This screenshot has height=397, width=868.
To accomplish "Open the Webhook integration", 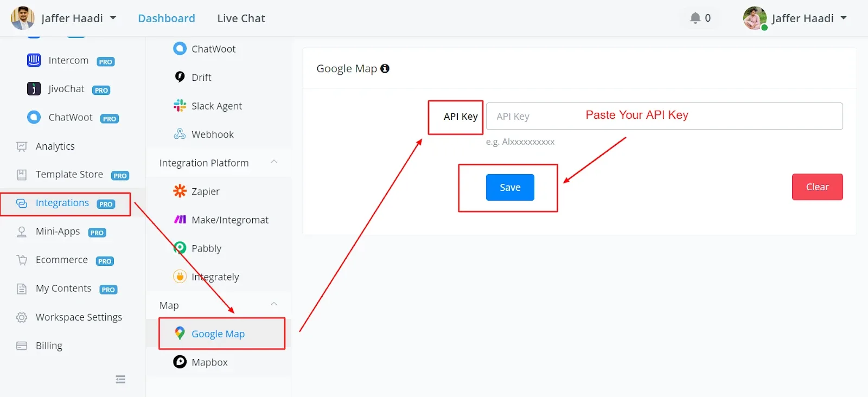I will (213, 135).
